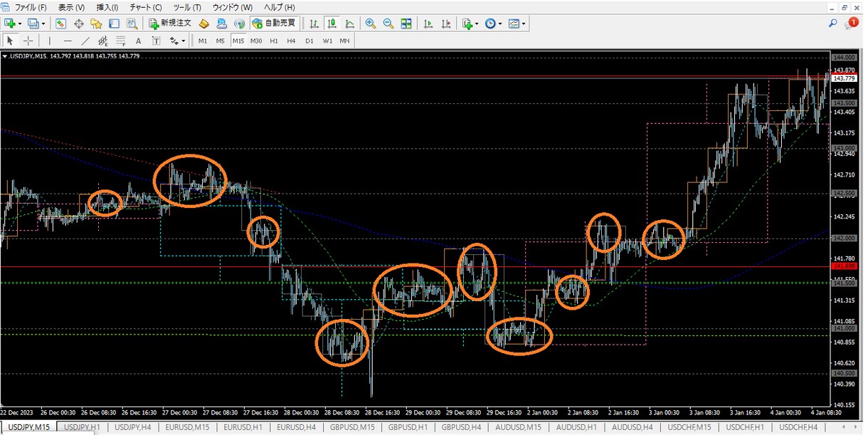Screen dimensions: 868x435
Task: Toggle candlestick chart mode
Action: coord(332,23)
